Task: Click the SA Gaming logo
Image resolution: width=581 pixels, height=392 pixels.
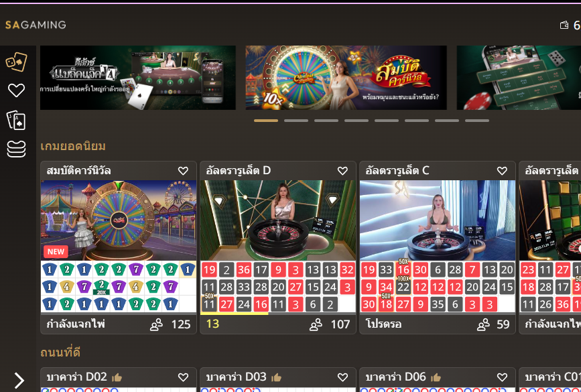Action: (x=36, y=25)
